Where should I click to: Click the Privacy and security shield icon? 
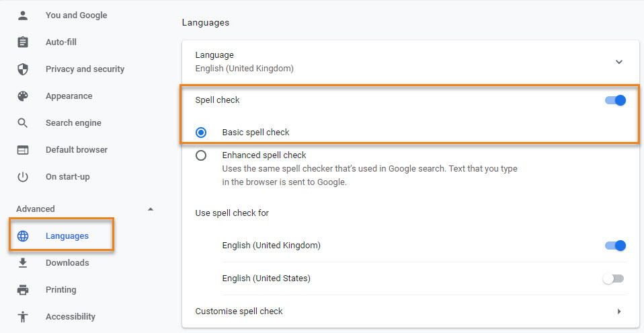click(23, 69)
